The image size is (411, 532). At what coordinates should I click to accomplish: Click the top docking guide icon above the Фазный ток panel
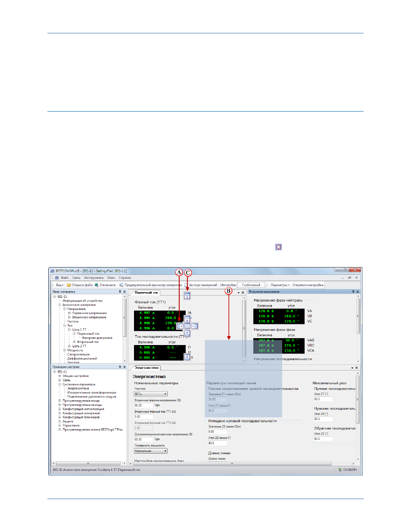[187, 296]
